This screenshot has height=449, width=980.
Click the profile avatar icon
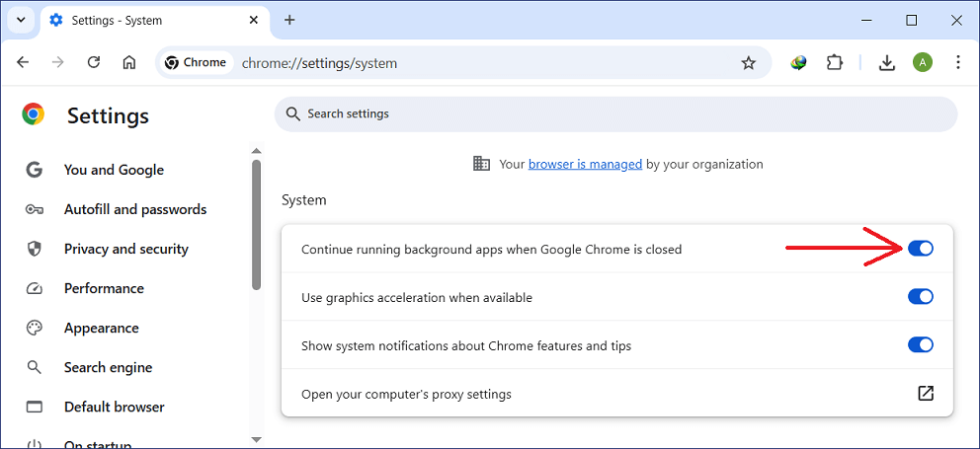tap(923, 62)
